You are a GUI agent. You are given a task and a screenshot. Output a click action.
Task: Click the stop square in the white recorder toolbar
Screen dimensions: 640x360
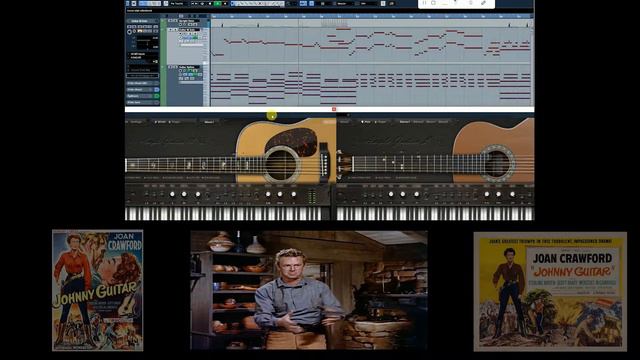433,3
